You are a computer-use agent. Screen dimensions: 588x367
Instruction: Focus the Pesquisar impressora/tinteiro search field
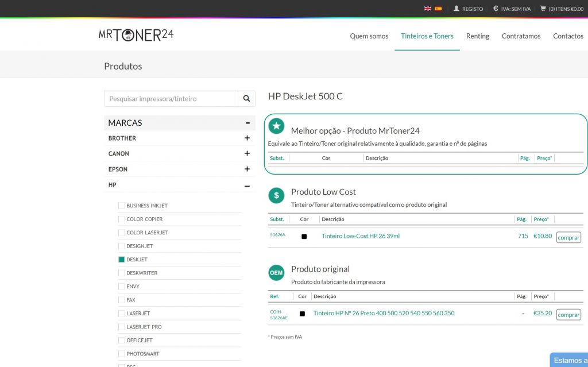click(171, 99)
